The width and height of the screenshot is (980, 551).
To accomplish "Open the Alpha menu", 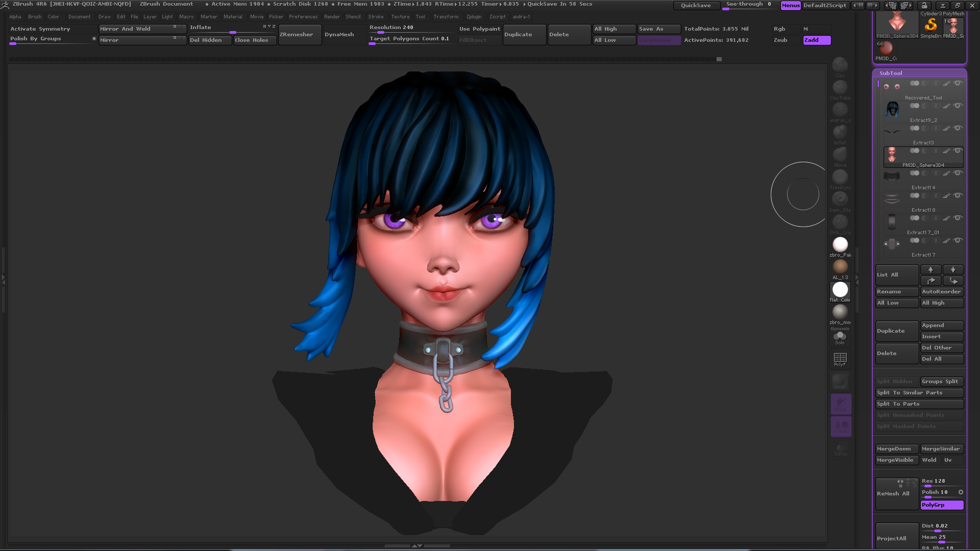I will tap(15, 17).
